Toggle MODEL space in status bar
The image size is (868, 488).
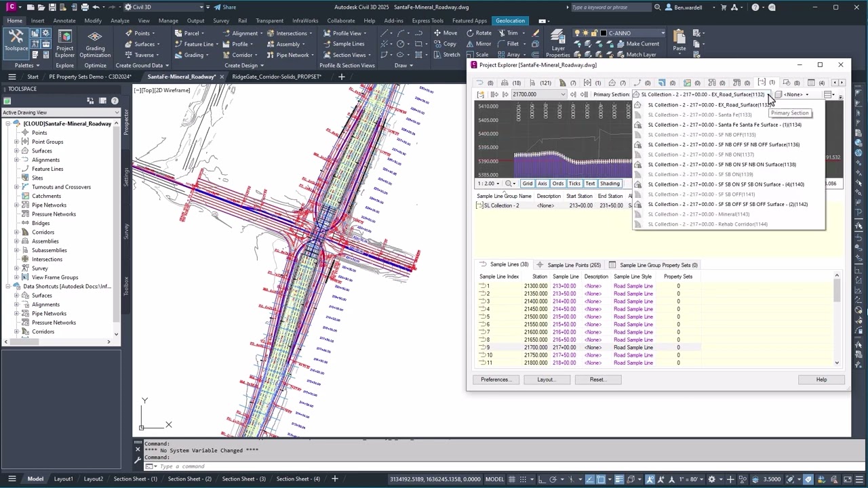pyautogui.click(x=494, y=479)
